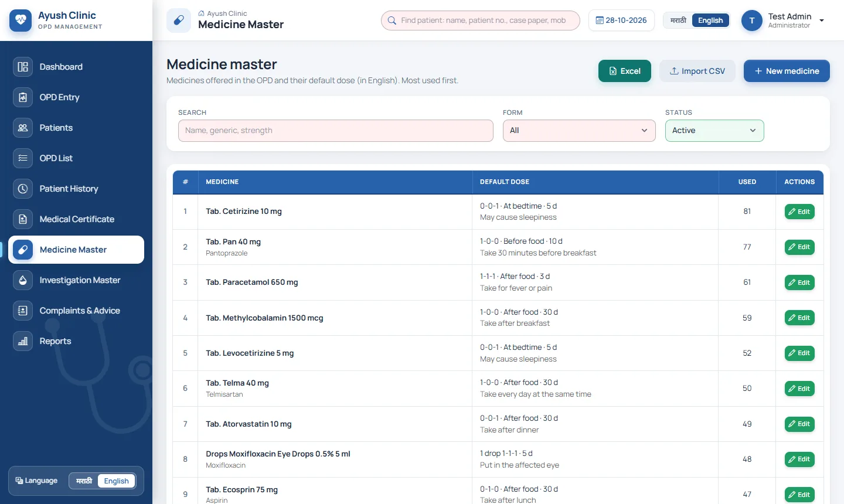Viewport: 844px width, 504px height.
Task: Edit Tab. Paracetamol 650 mg entry
Action: (799, 282)
